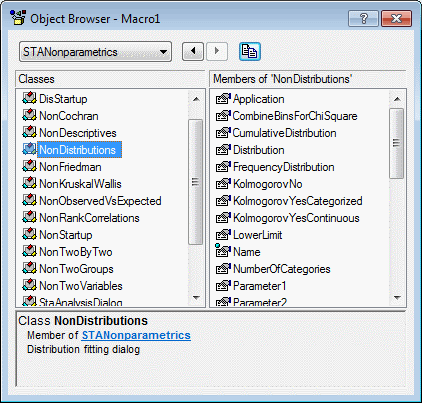Click the Object Browser title bar icon
Image resolution: width=422 pixels, height=403 pixels.
coord(18,18)
